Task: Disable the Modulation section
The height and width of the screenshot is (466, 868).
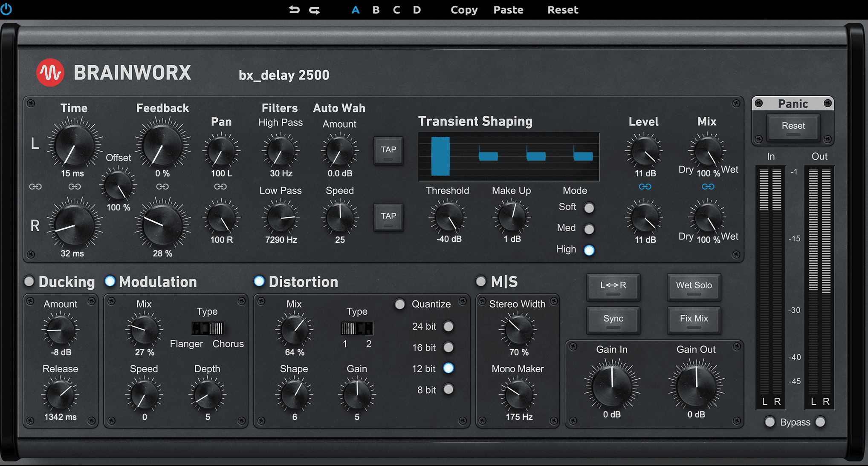Action: tap(110, 281)
